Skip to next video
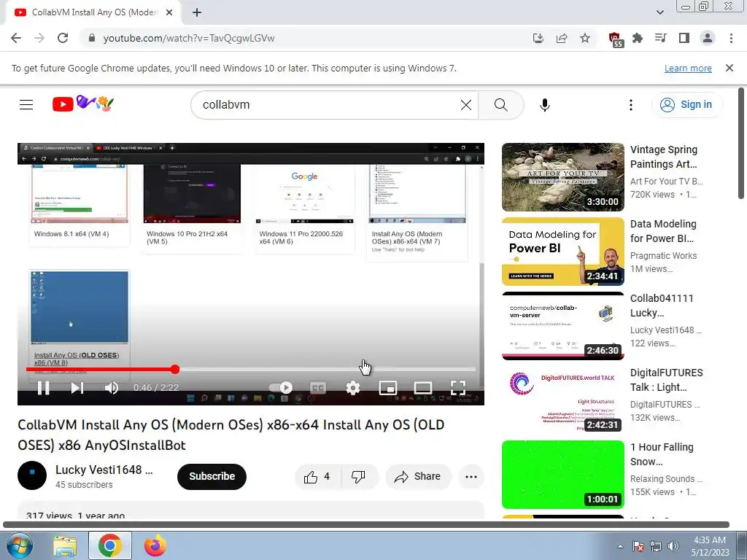 [x=77, y=388]
